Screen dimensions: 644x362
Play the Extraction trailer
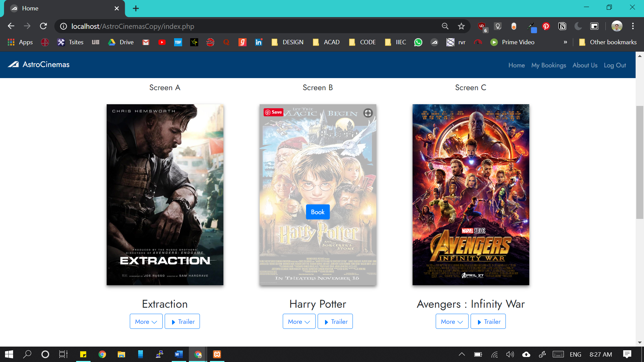[x=182, y=321]
